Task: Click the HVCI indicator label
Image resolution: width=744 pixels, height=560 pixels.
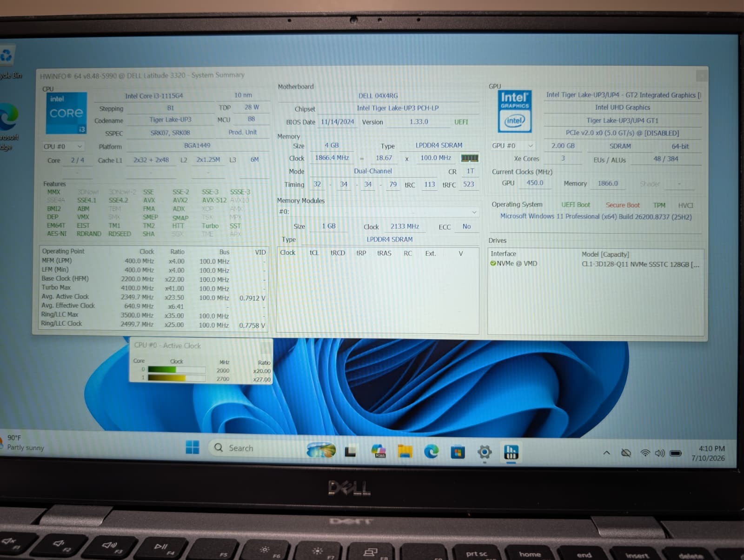Action: tap(685, 205)
